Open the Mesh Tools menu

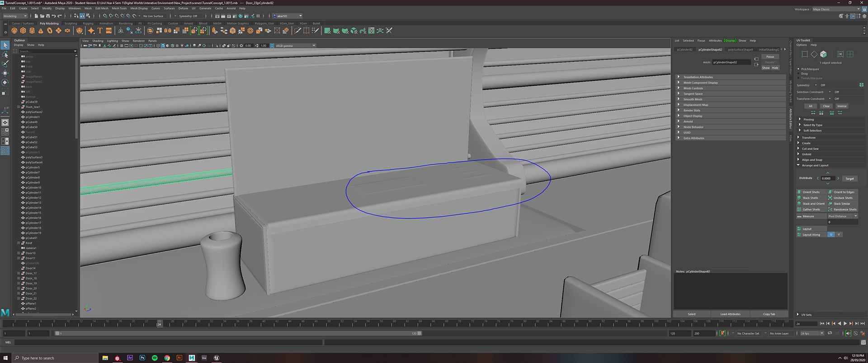point(119,8)
